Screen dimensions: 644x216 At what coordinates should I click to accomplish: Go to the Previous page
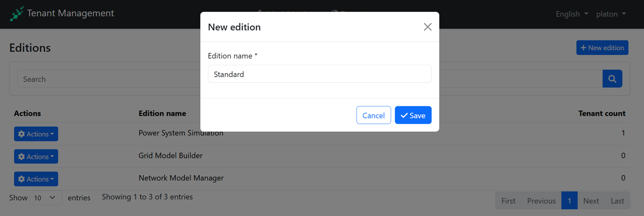point(541,201)
